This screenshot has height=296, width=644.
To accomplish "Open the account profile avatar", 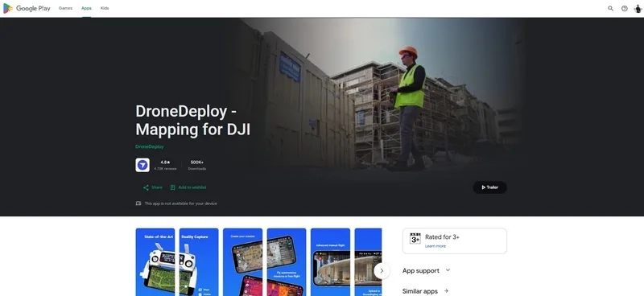I will [638, 9].
